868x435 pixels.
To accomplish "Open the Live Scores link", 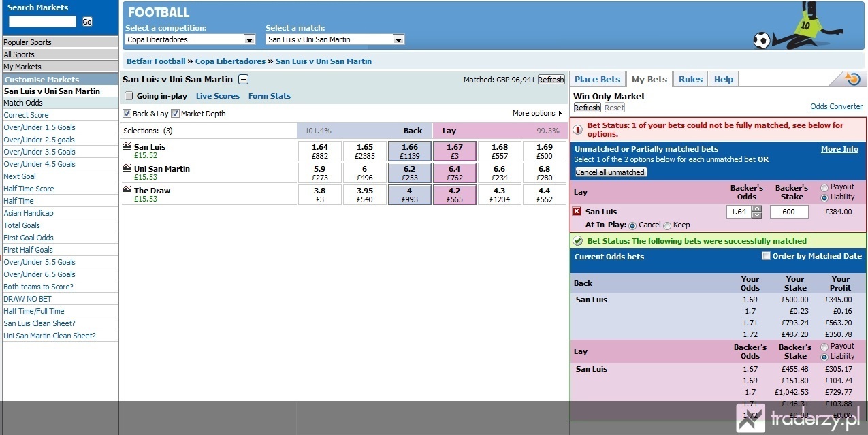I will click(218, 96).
